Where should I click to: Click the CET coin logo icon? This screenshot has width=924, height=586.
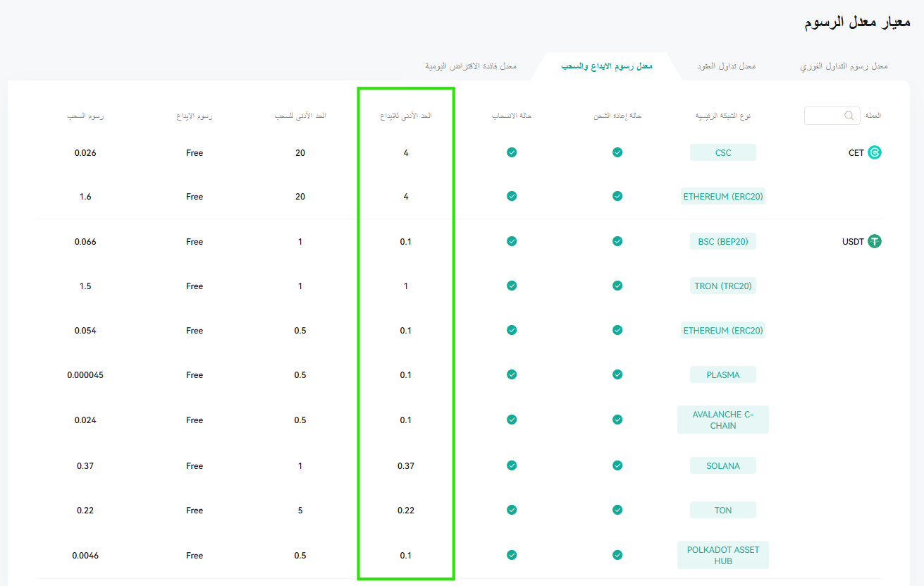[x=875, y=152]
